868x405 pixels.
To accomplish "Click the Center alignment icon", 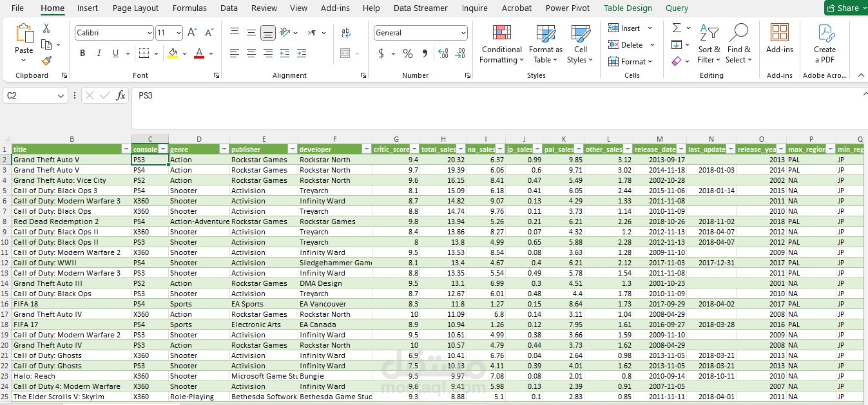I will click(251, 53).
